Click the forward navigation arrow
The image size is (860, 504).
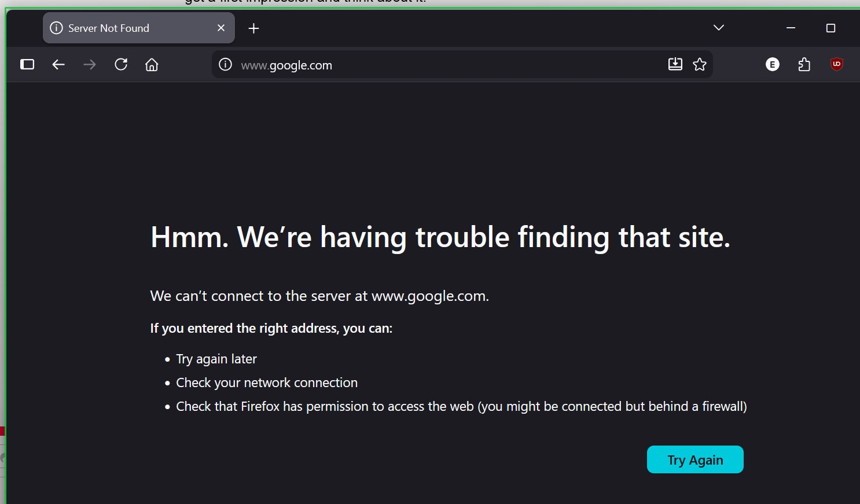point(90,64)
